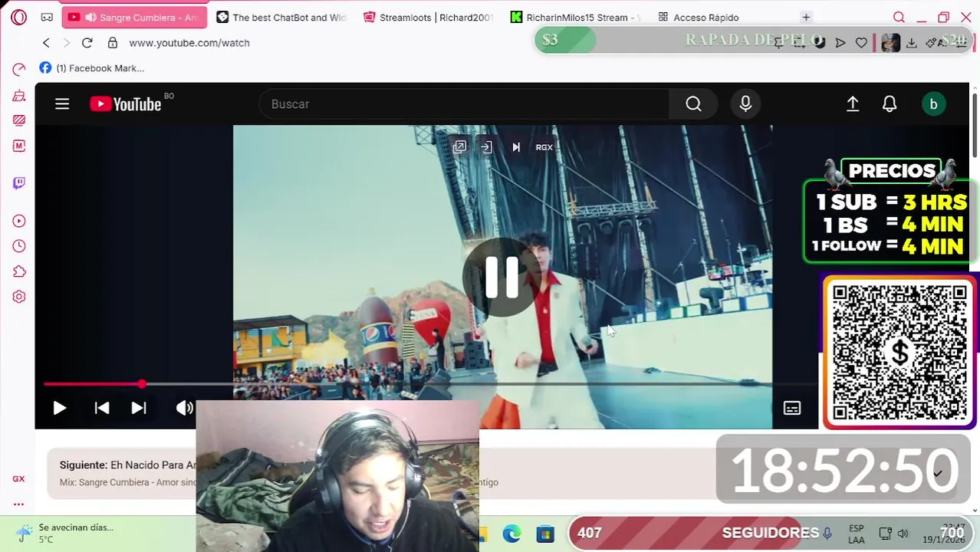This screenshot has width=980, height=552.
Task: Open the M chip icon in sidebar
Action: (19, 146)
